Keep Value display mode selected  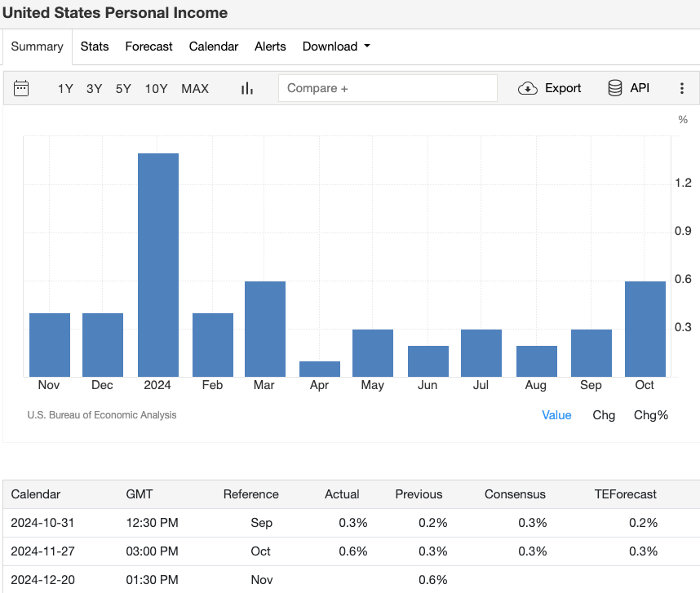tap(556, 415)
